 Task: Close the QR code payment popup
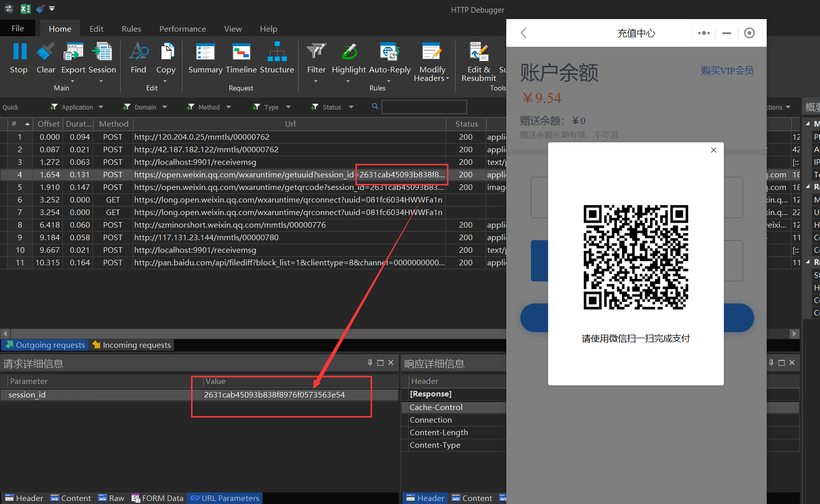713,150
